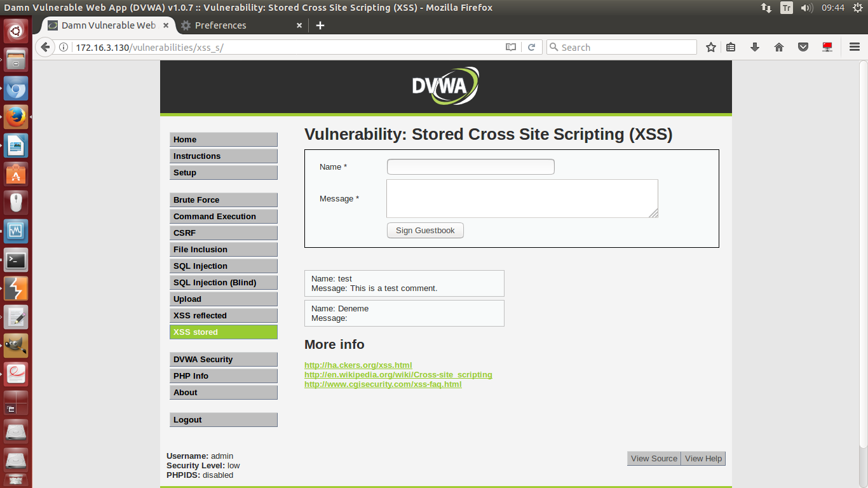Click Sign Guestbook button
The width and height of the screenshot is (868, 488).
(x=425, y=231)
